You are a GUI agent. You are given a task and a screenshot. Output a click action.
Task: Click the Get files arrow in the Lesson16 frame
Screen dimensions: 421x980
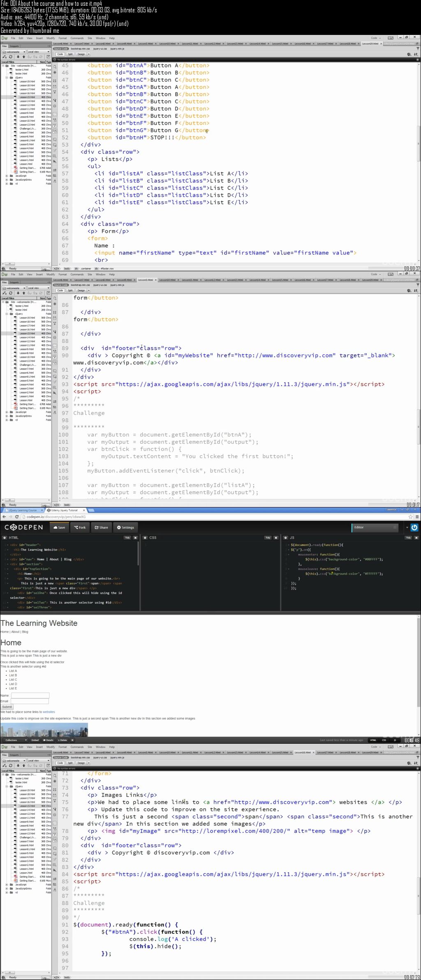tap(18, 766)
